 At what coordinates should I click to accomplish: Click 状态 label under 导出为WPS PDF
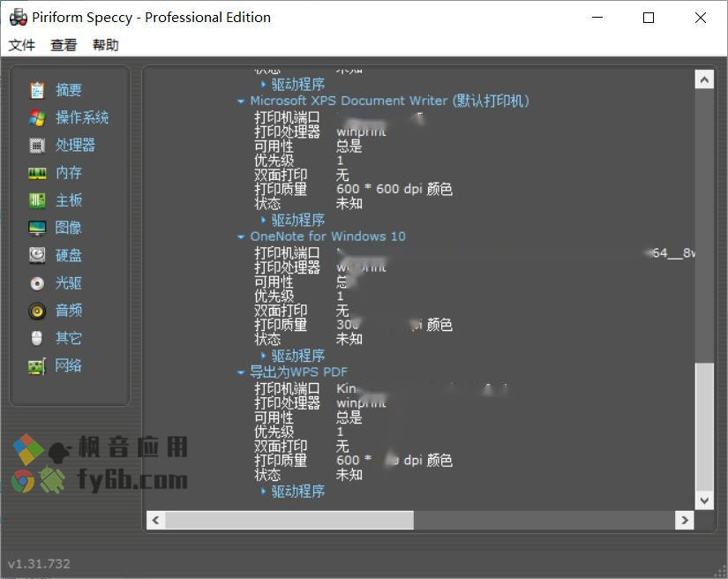(267, 475)
